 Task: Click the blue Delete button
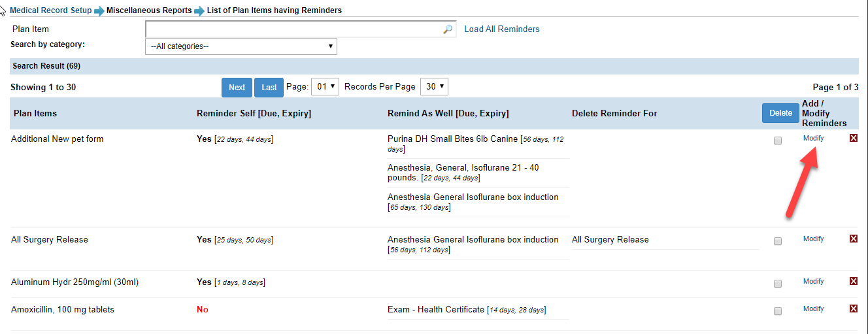point(780,113)
